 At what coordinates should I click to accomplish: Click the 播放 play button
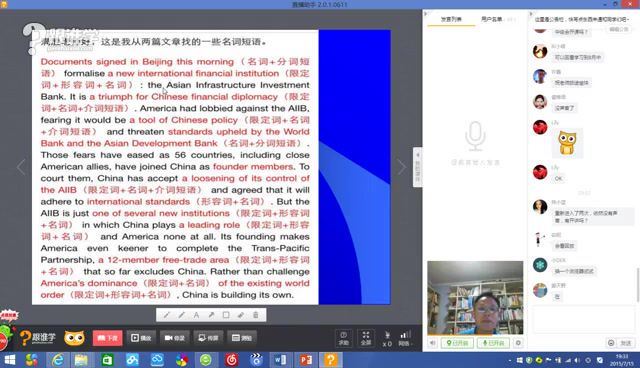[x=141, y=338]
